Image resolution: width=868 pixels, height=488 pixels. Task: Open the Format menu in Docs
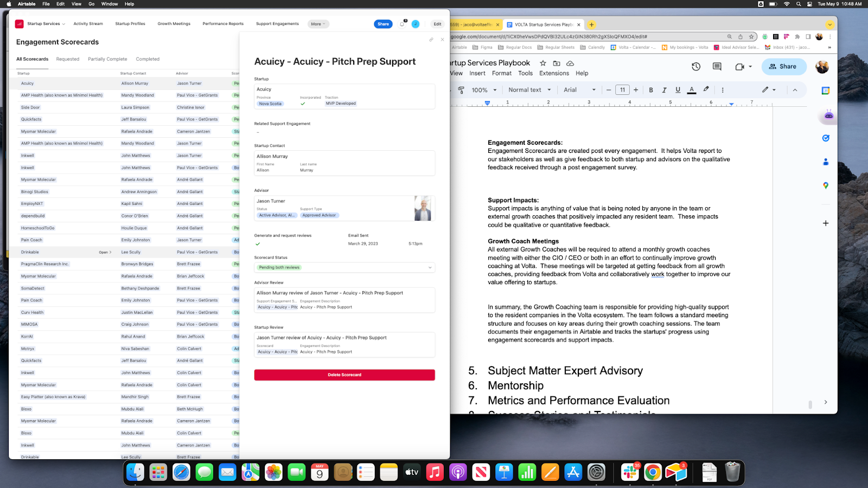point(502,73)
